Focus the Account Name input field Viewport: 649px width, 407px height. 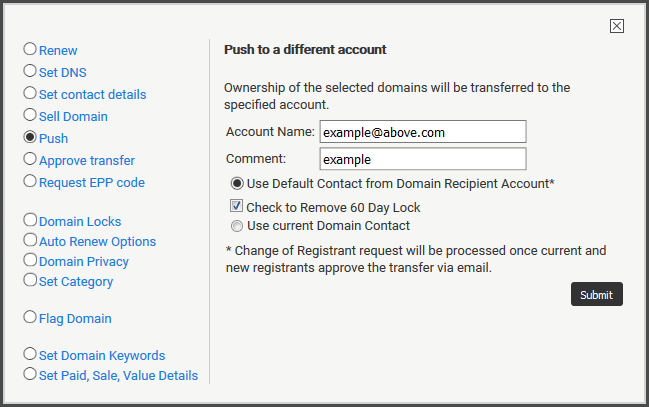click(423, 132)
